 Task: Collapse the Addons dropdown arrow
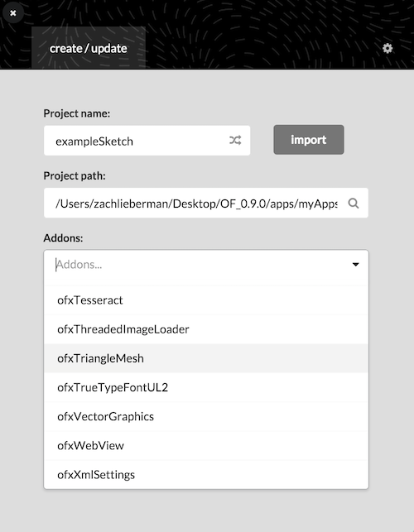coord(355,264)
